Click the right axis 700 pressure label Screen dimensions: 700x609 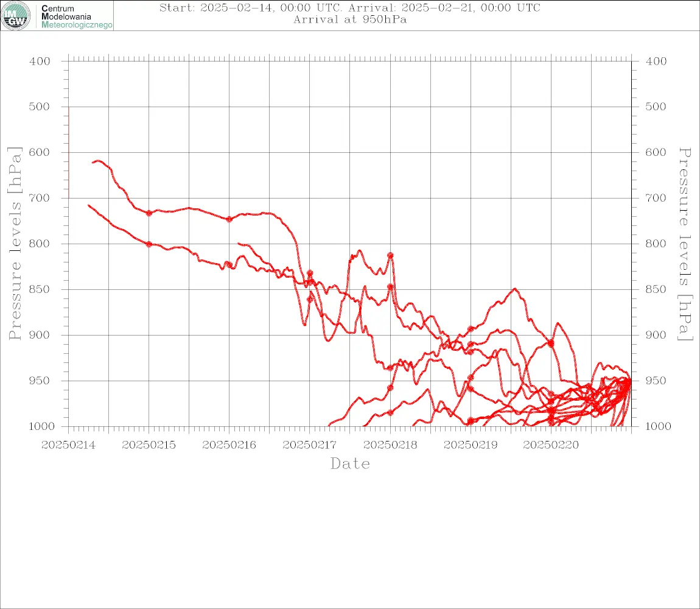click(656, 198)
